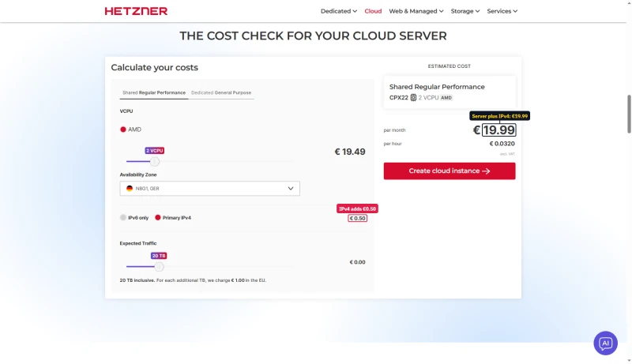Go to the Cloud navigation item
This screenshot has height=364, width=632.
[373, 11]
